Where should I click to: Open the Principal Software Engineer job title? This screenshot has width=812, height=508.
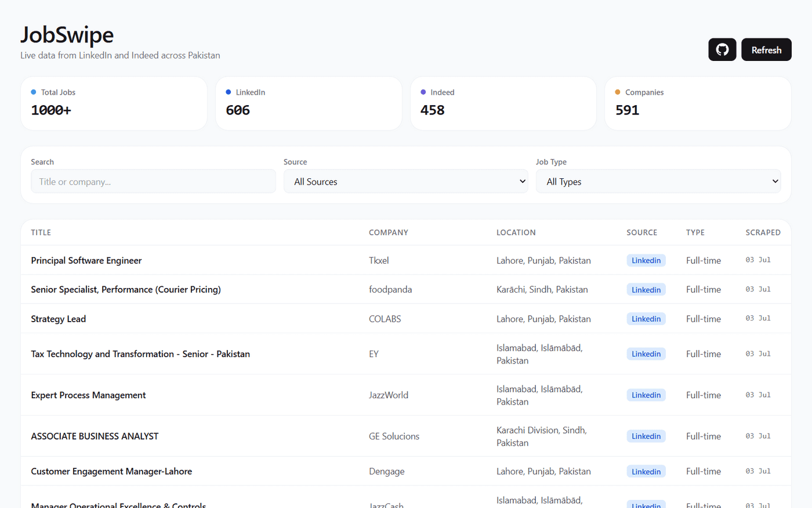[86, 261]
